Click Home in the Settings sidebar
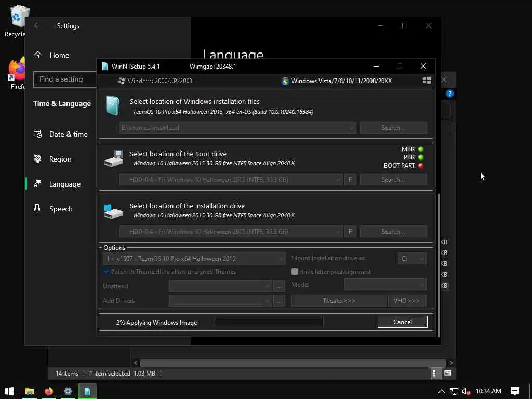The width and height of the screenshot is (532, 399). pos(60,55)
